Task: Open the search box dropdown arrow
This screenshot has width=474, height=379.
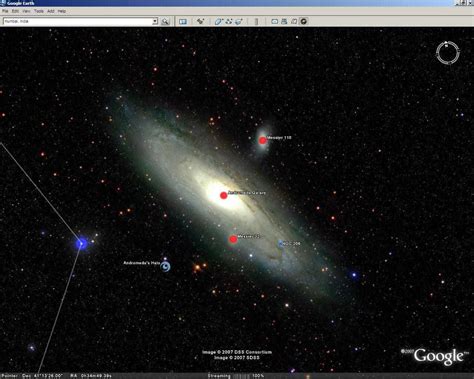Action: tap(155, 21)
